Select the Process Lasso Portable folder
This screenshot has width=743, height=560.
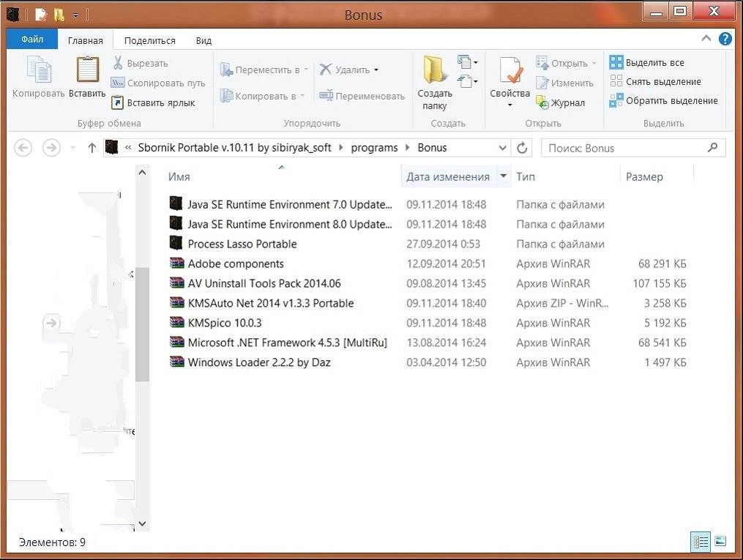(242, 244)
